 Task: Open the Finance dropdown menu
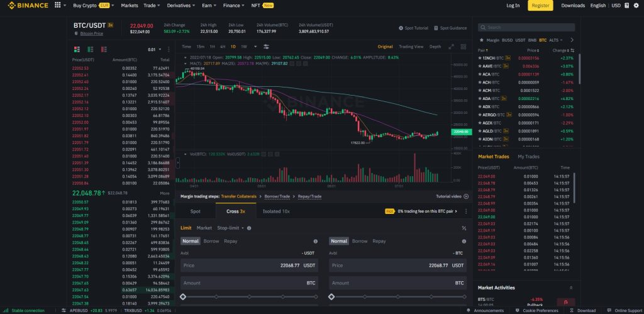point(234,5)
